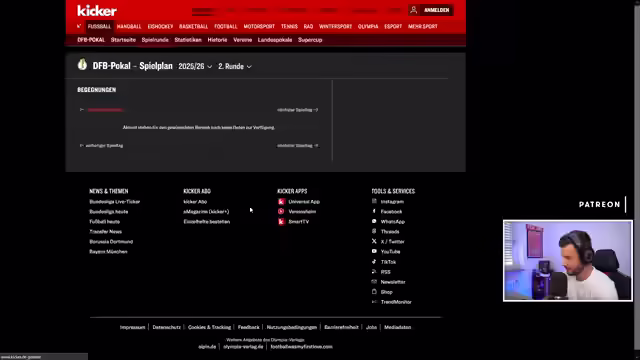Click the TrendMonitor icon
The image size is (640, 360).
(374, 302)
